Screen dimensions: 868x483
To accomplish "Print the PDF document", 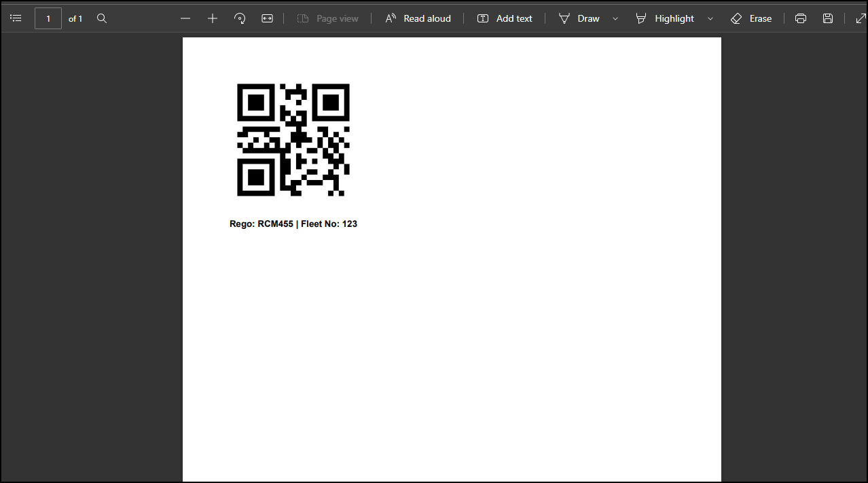I will 801,18.
